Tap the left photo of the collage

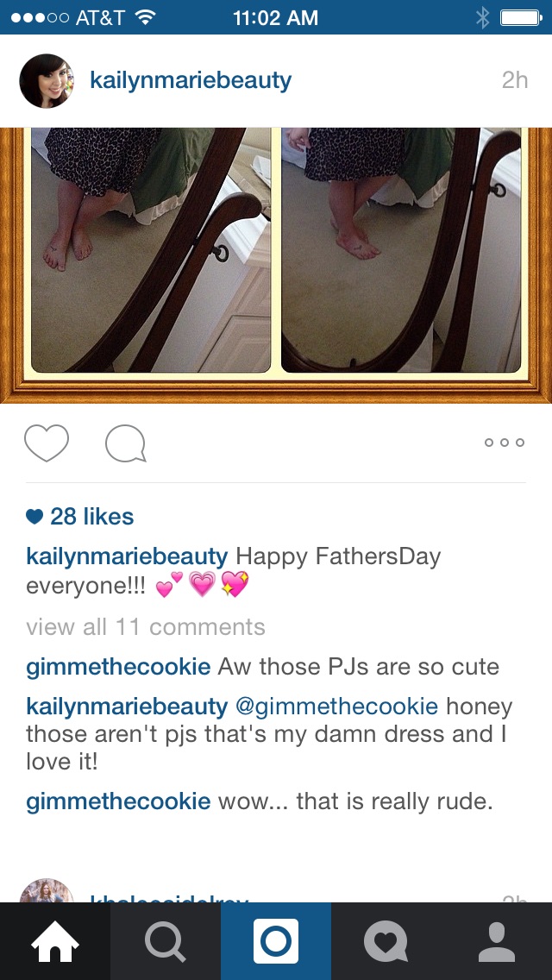(x=151, y=250)
